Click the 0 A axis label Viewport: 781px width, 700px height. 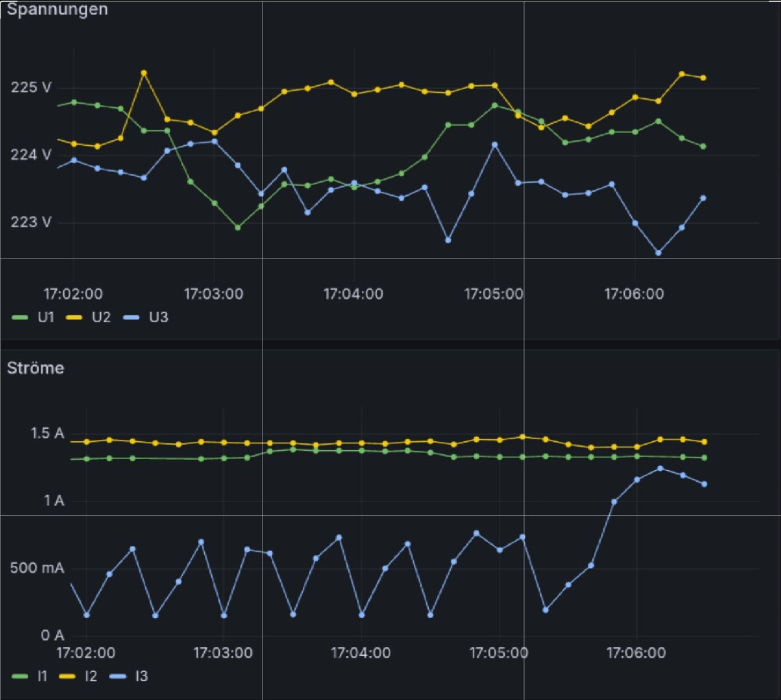[52, 635]
